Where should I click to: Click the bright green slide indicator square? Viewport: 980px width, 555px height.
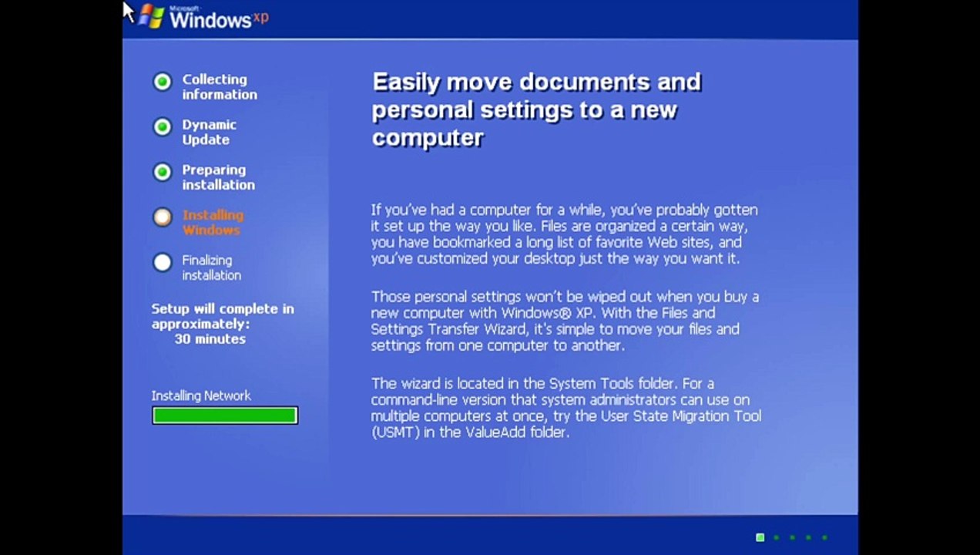(x=760, y=537)
